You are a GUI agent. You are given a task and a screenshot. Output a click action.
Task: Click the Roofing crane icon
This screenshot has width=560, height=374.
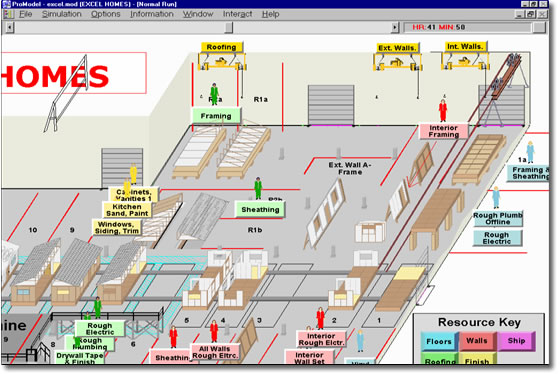click(222, 61)
